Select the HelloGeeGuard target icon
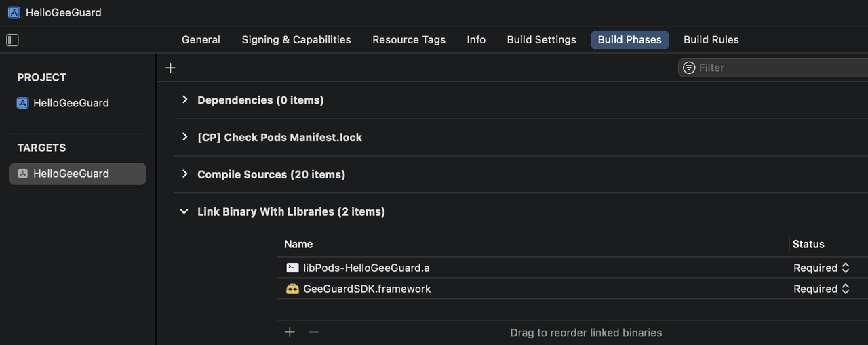Image resolution: width=868 pixels, height=345 pixels. click(23, 174)
